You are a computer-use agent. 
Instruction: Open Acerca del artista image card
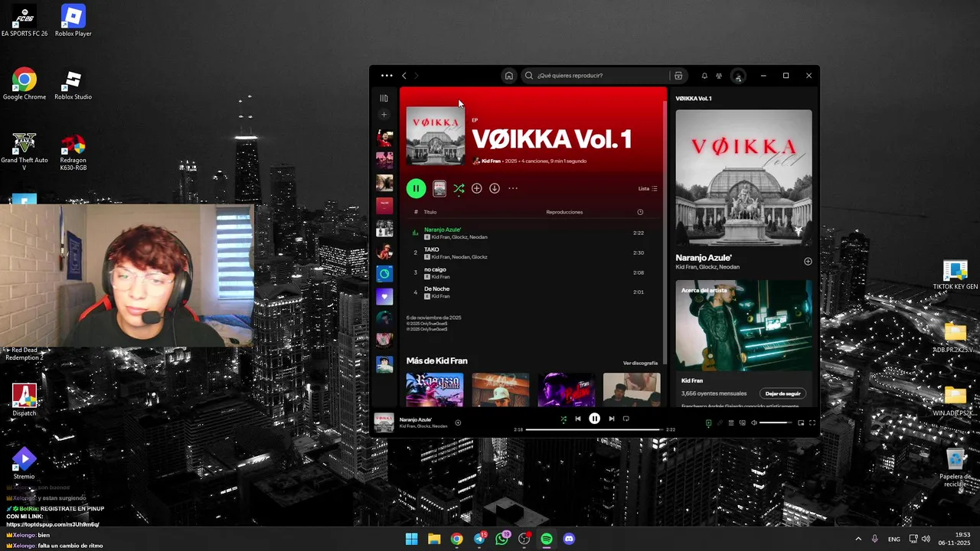[x=743, y=325]
